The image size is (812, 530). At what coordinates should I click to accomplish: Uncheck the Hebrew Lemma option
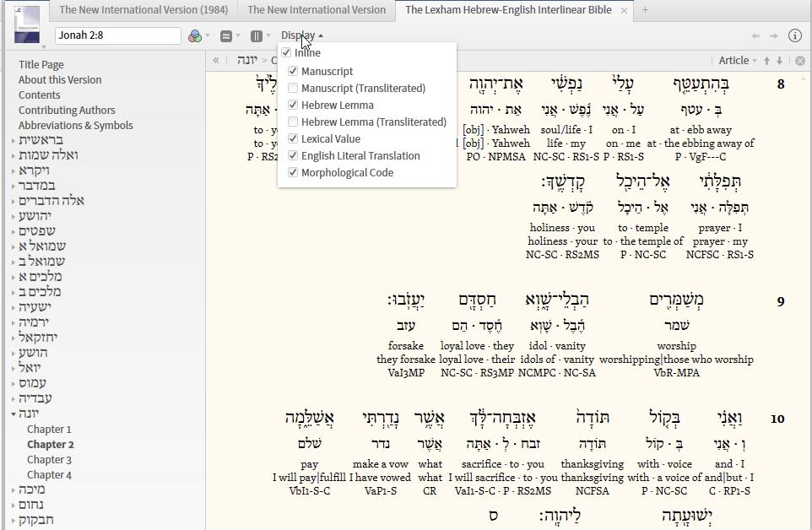(x=293, y=105)
